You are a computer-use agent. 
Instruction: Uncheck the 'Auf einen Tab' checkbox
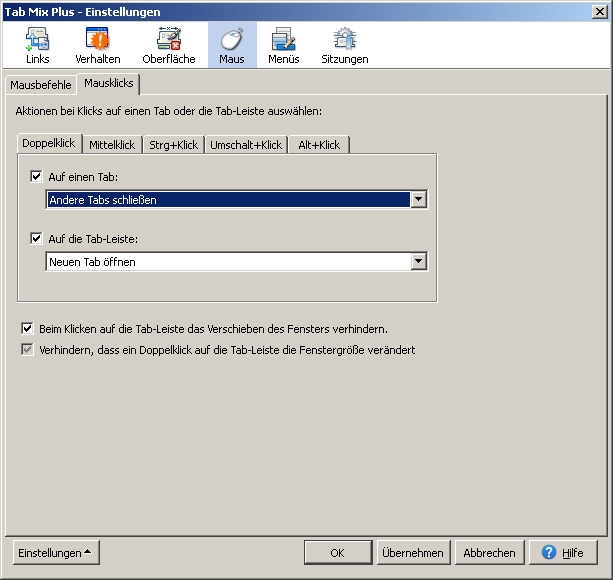point(36,177)
